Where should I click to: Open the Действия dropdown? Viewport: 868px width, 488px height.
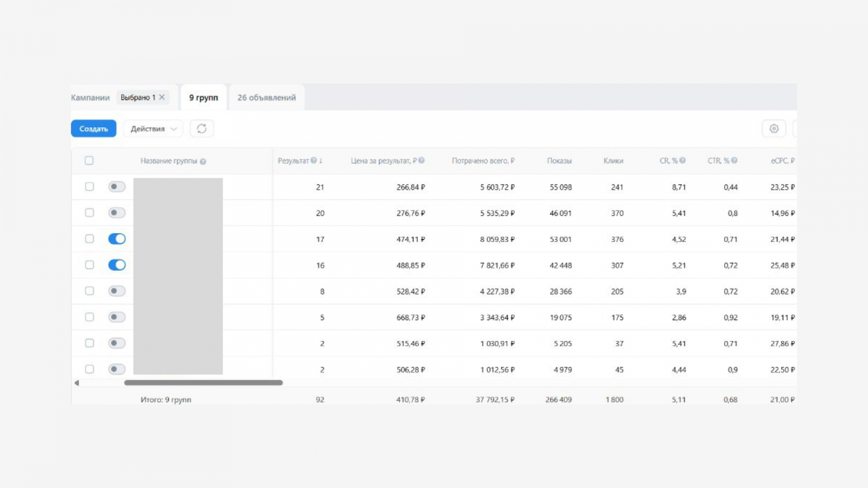click(x=153, y=129)
